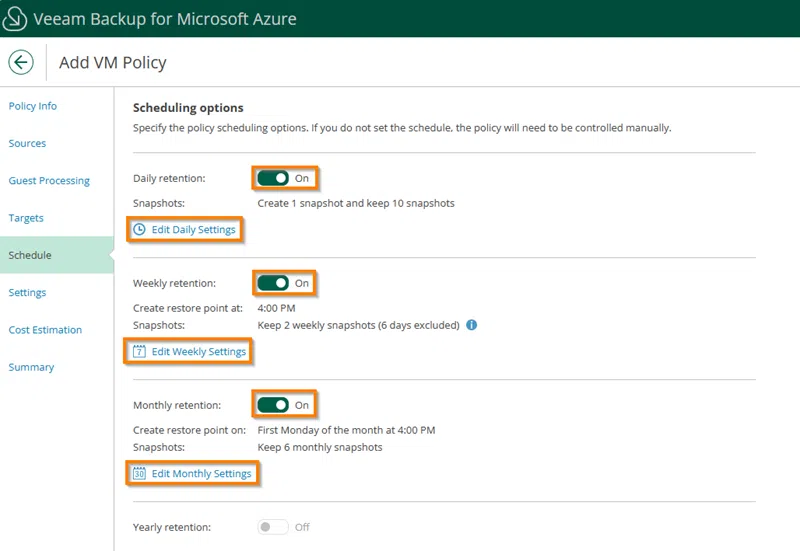Image resolution: width=800 pixels, height=551 pixels.
Task: Select Guest Processing in the sidebar
Action: pyautogui.click(x=49, y=181)
